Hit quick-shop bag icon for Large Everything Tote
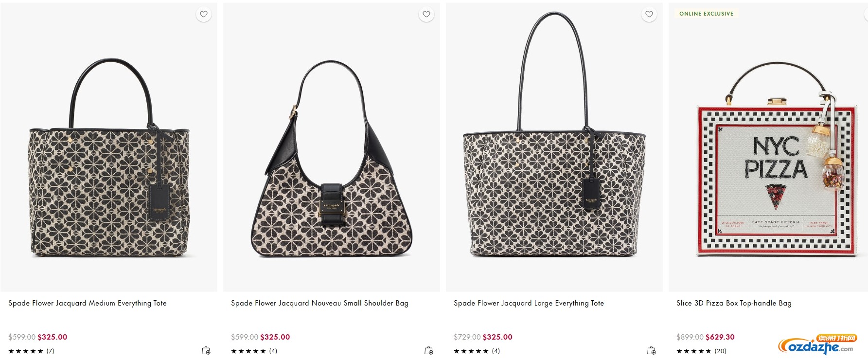 [652, 350]
